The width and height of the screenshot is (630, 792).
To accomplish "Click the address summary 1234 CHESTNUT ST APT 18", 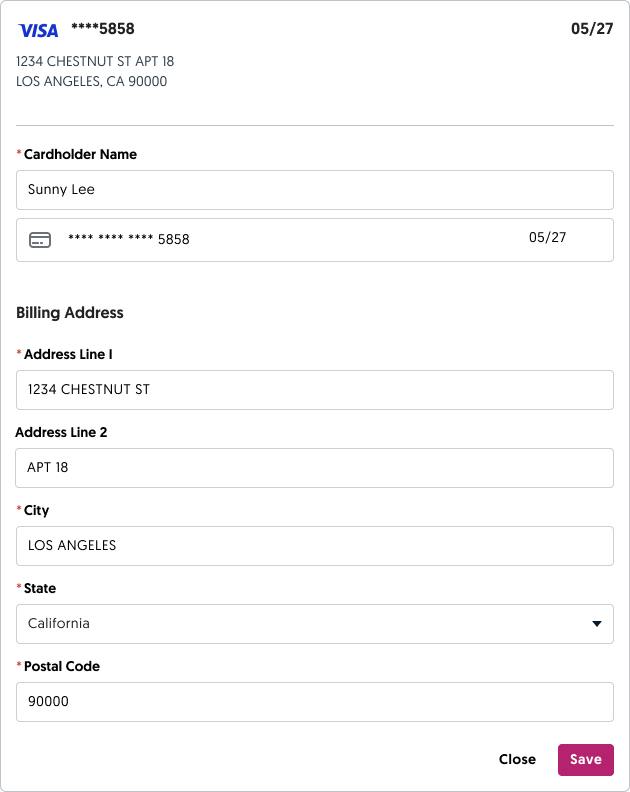I will (95, 62).
